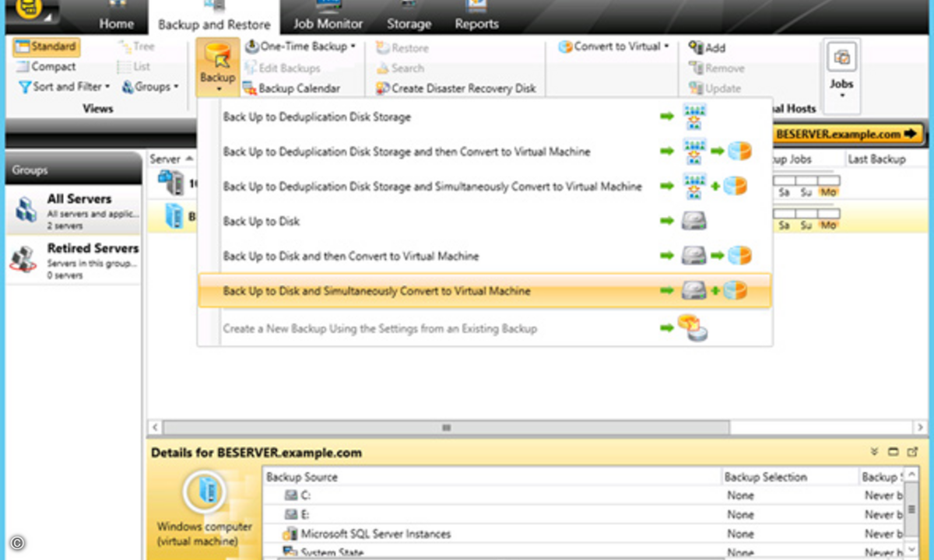Select the C: backup source row
Image resolution: width=934 pixels, height=560 pixels.
coord(584,495)
